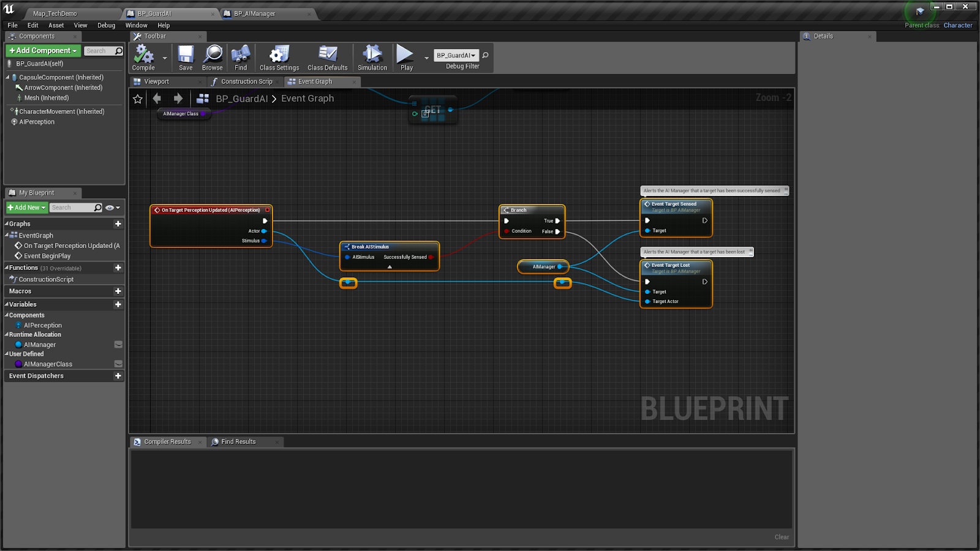Click the Character parent class link
The width and height of the screenshot is (980, 551).
pos(957,25)
